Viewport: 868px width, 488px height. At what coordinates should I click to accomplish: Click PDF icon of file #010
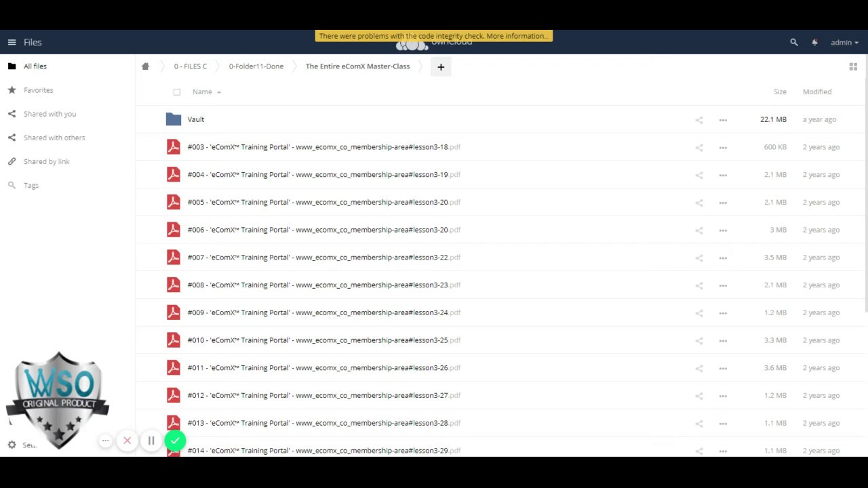(174, 340)
